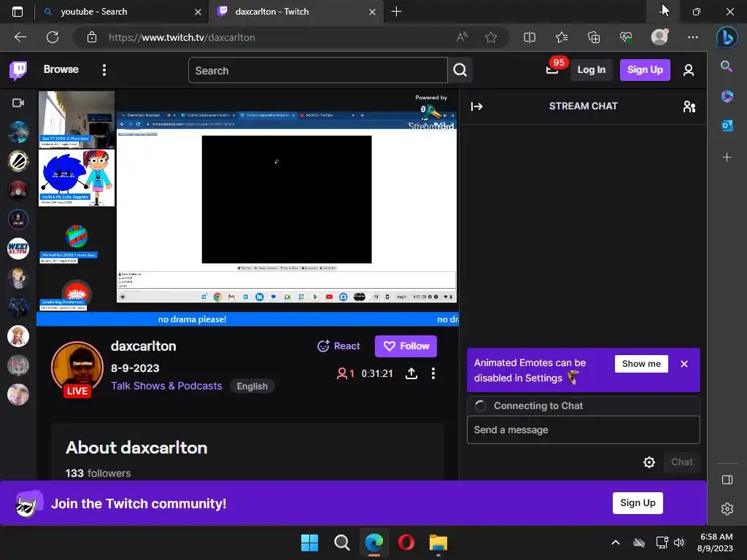This screenshot has height=560, width=747.
Task: Click the Send a message chat field
Action: click(x=583, y=430)
